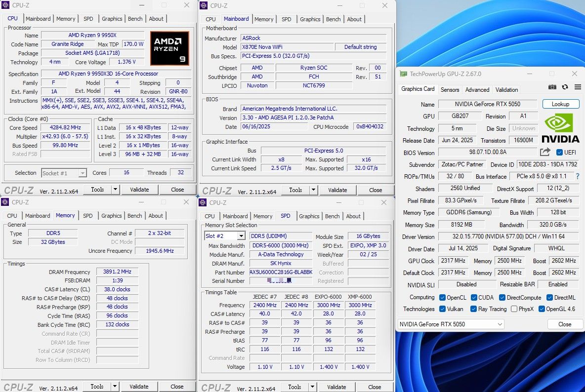The height and width of the screenshot is (392, 585).
Task: Open the SPD tab in the Memory tab window
Action: coord(87,216)
